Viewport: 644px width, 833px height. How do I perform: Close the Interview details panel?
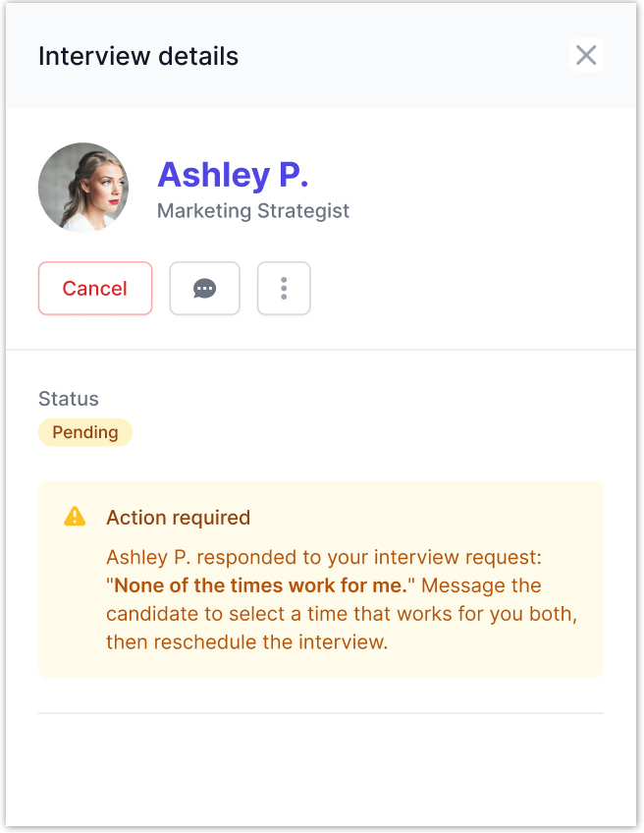click(586, 55)
